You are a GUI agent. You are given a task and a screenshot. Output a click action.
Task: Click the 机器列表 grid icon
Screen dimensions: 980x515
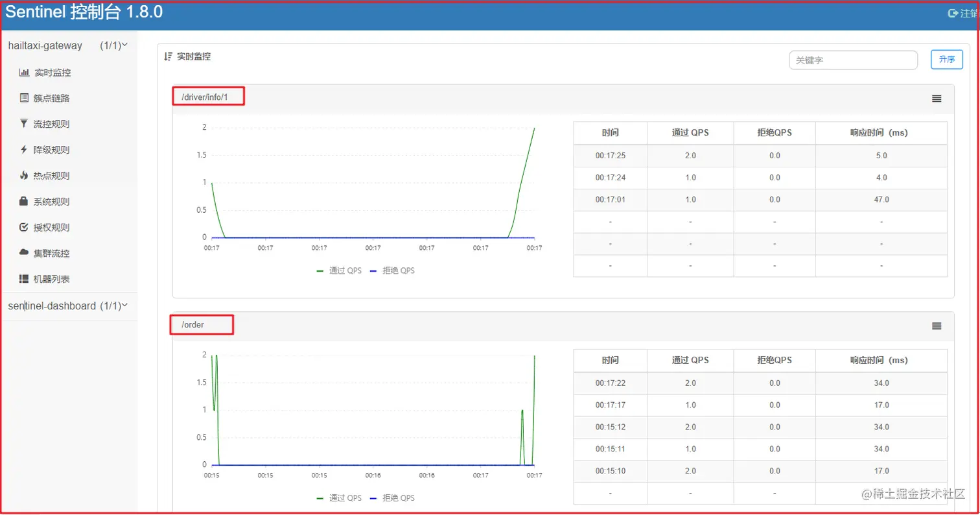pyautogui.click(x=24, y=279)
